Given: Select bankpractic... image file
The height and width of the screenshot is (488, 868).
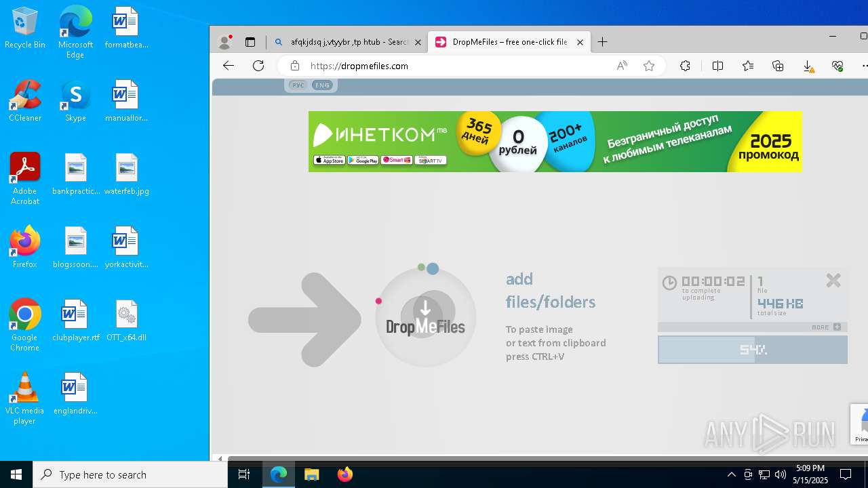Looking at the screenshot, I should click(x=76, y=174).
